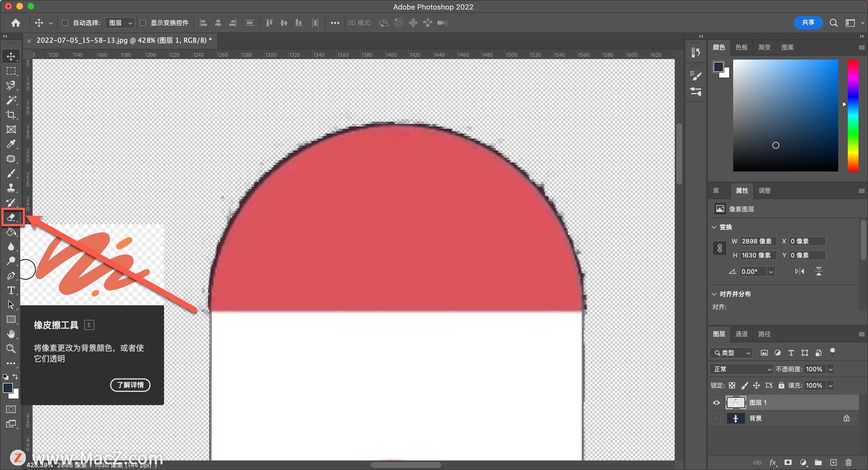Flip layer horizontally in Properties
868x470 pixels.
point(800,271)
